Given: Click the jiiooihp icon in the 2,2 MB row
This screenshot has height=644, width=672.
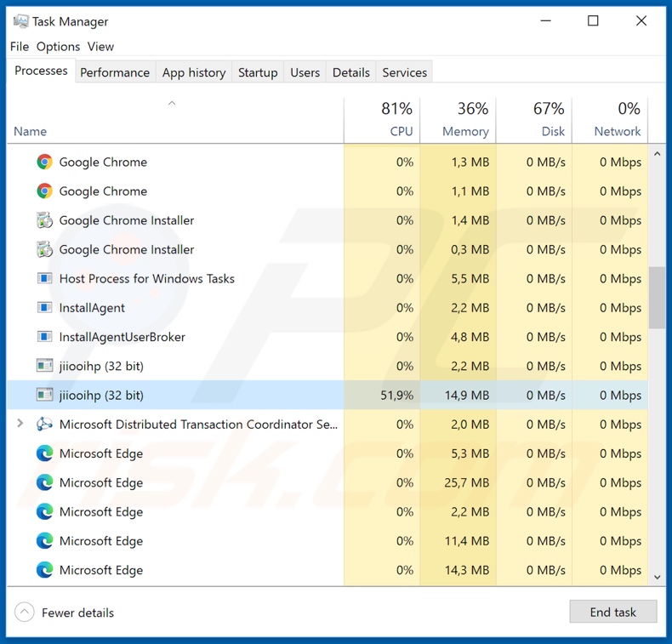Looking at the screenshot, I should pos(44,366).
